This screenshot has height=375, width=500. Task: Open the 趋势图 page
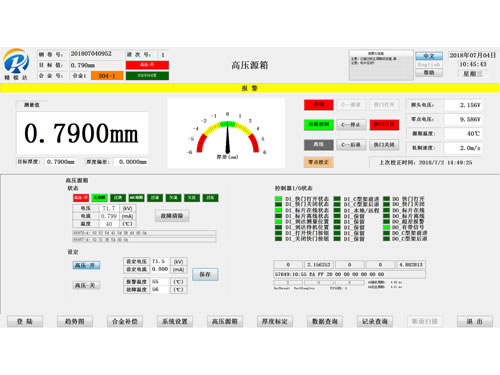coord(75,321)
